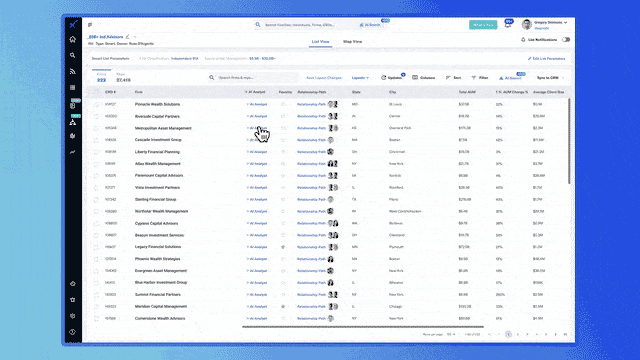Open the rows per page dropdown

(451, 334)
